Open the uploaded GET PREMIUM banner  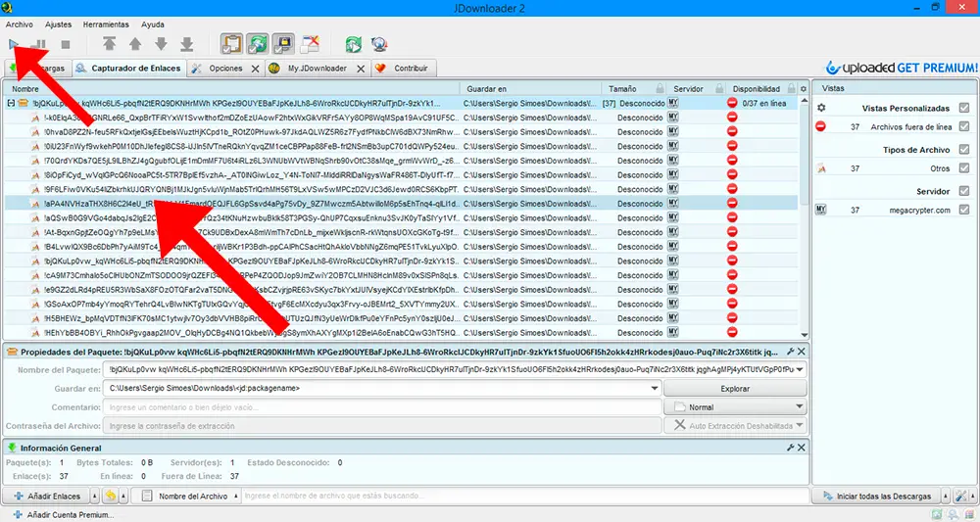click(902, 68)
